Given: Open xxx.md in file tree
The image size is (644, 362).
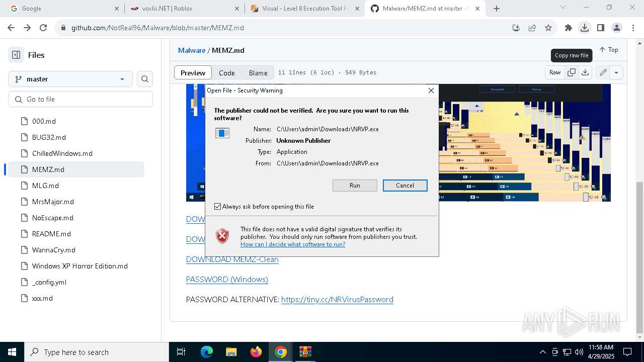Looking at the screenshot, I should pyautogui.click(x=42, y=298).
